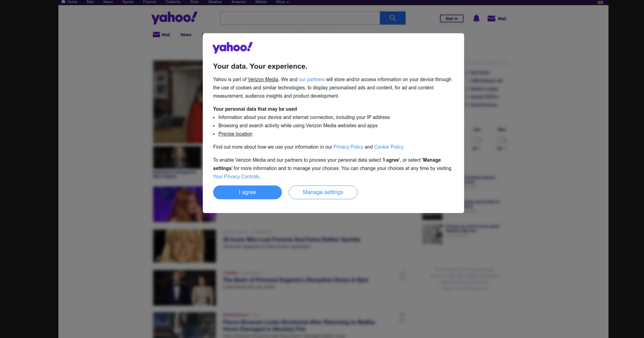The image size is (644, 338).
Task: Click the Yahoo Mail icon in header
Action: 491,18
